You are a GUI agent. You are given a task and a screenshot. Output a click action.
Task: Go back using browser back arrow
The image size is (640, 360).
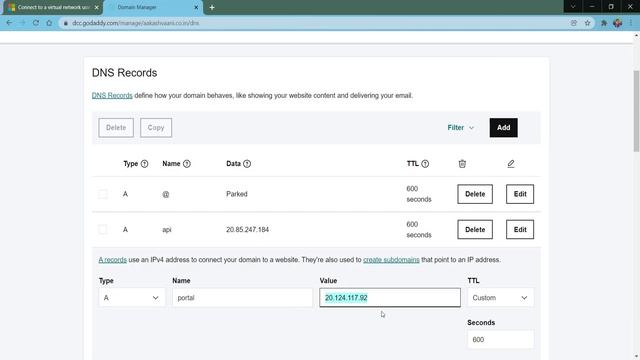pos(9,23)
